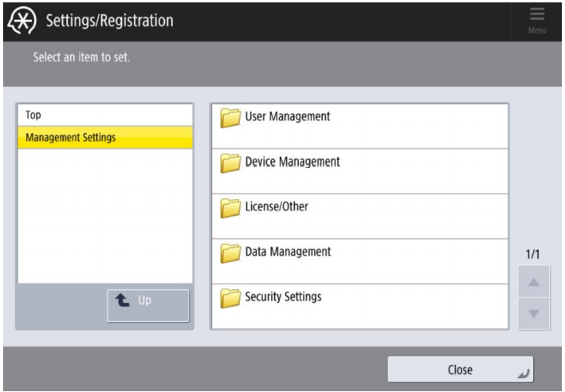Enter the Data Management menu item

[x=359, y=261]
